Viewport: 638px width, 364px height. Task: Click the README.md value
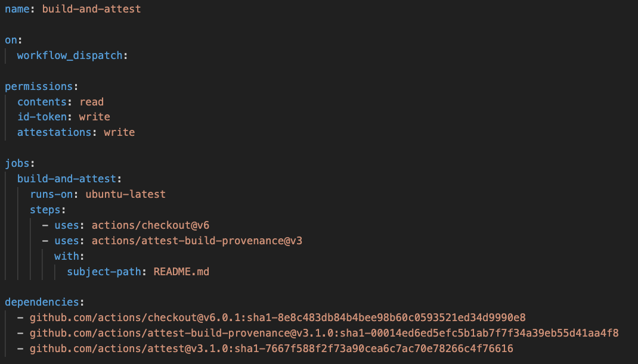pos(181,272)
